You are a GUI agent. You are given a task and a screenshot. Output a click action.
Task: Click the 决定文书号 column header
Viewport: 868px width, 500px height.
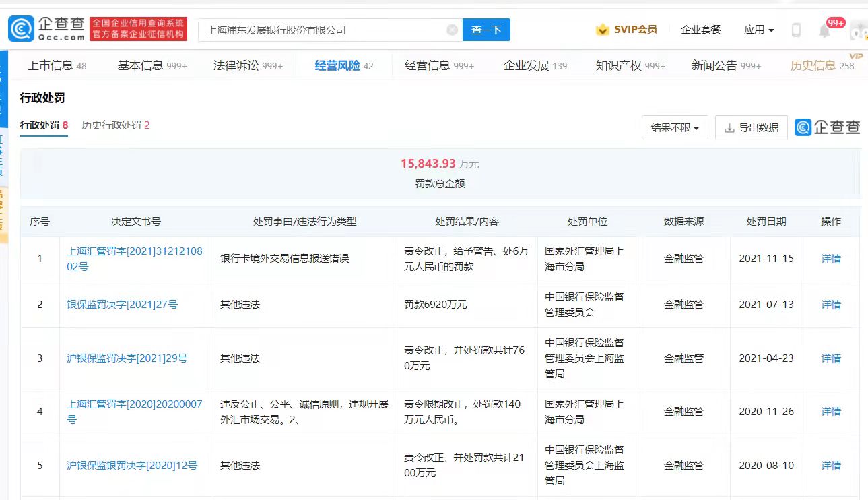click(x=136, y=222)
